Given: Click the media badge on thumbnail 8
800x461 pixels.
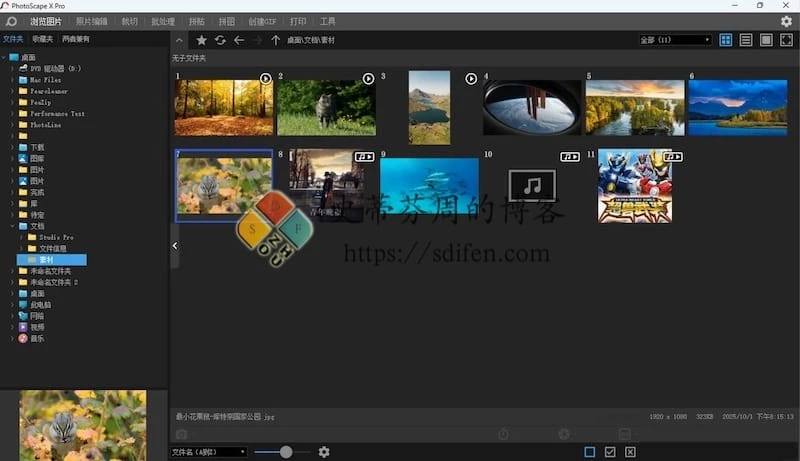Looking at the screenshot, I should [x=364, y=157].
